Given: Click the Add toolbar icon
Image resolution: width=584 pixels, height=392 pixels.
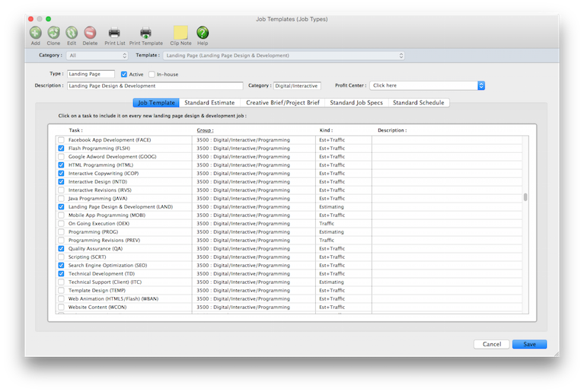Looking at the screenshot, I should tap(36, 33).
